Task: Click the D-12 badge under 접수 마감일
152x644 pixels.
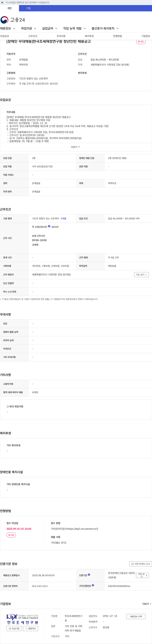Action: pos(11,535)
